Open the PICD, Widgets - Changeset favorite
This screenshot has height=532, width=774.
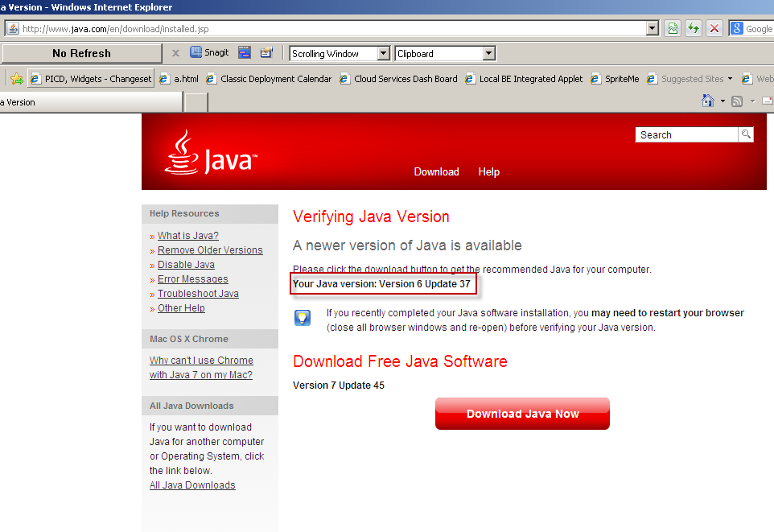point(91,79)
